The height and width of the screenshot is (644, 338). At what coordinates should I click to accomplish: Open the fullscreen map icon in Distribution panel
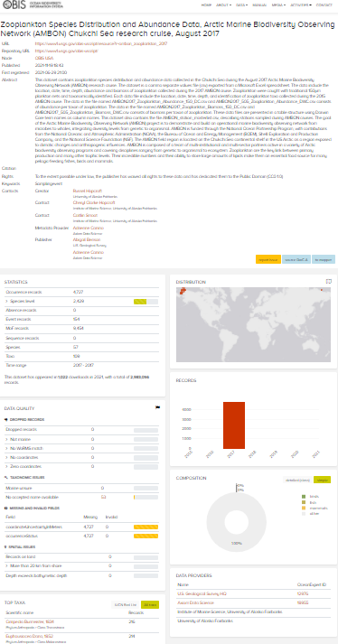click(329, 281)
